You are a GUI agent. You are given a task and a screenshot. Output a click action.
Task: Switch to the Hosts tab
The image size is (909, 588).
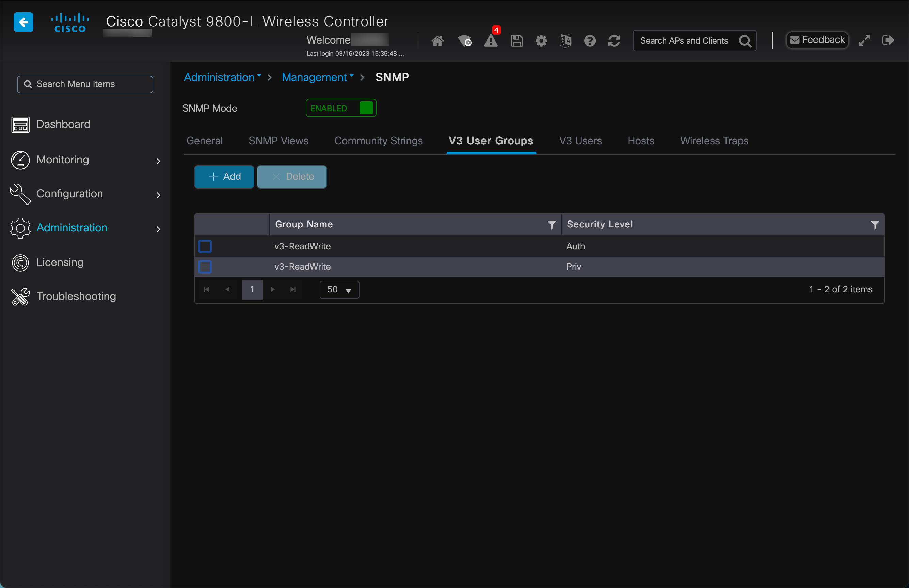(x=641, y=141)
